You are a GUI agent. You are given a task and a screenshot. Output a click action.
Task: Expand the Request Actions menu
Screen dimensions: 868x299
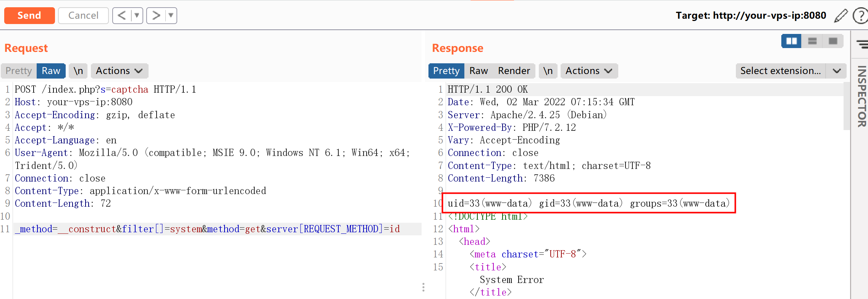tap(119, 71)
